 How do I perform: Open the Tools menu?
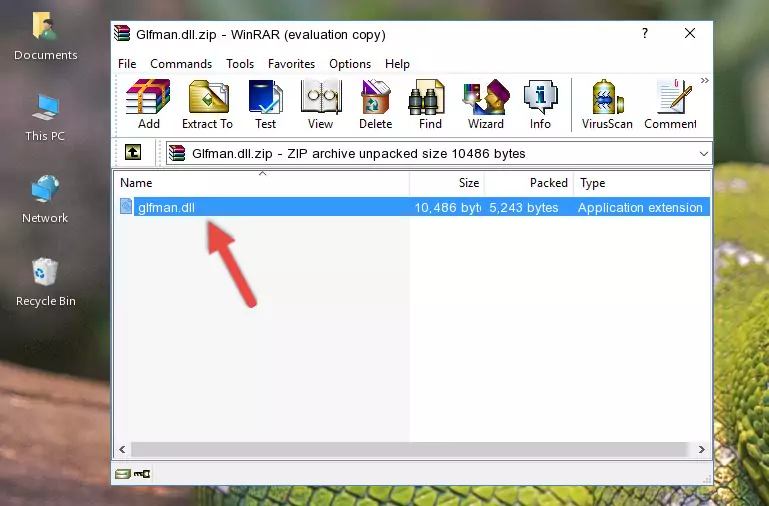point(240,64)
